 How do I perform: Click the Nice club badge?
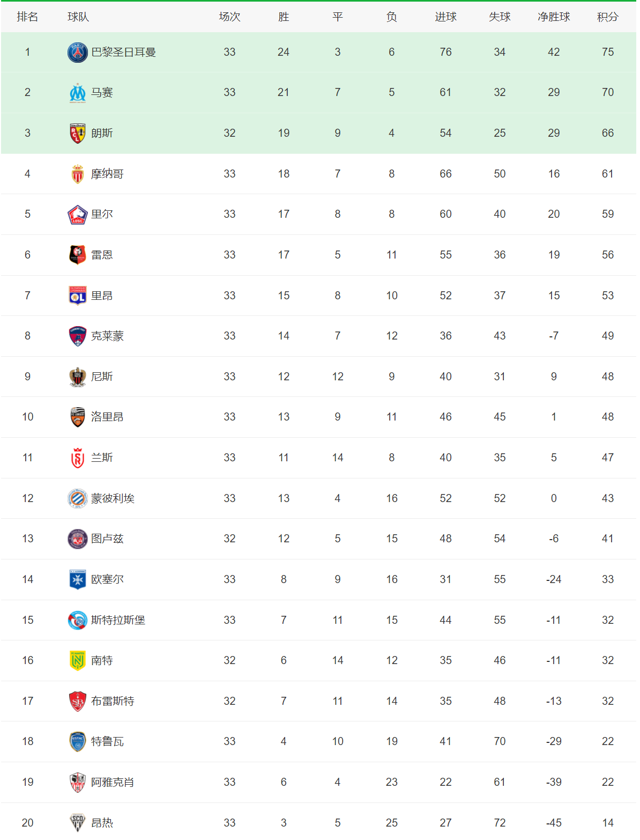pyautogui.click(x=78, y=377)
